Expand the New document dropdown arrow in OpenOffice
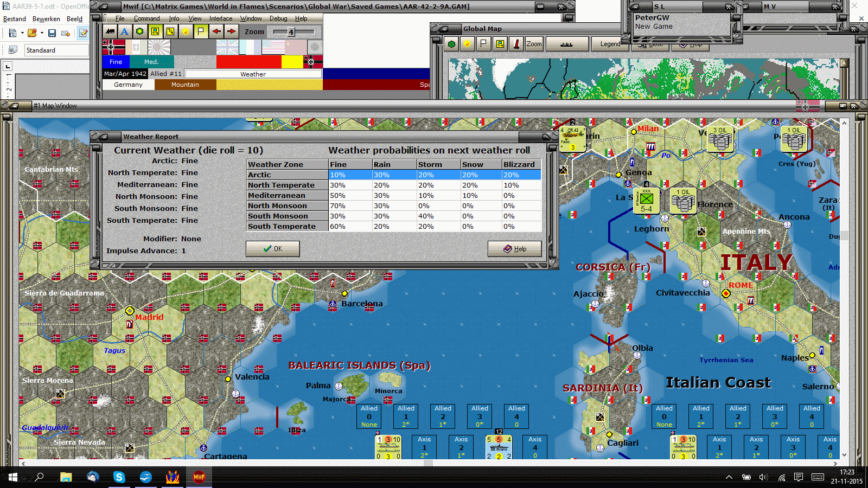The height and width of the screenshot is (488, 868). pyautogui.click(x=22, y=33)
